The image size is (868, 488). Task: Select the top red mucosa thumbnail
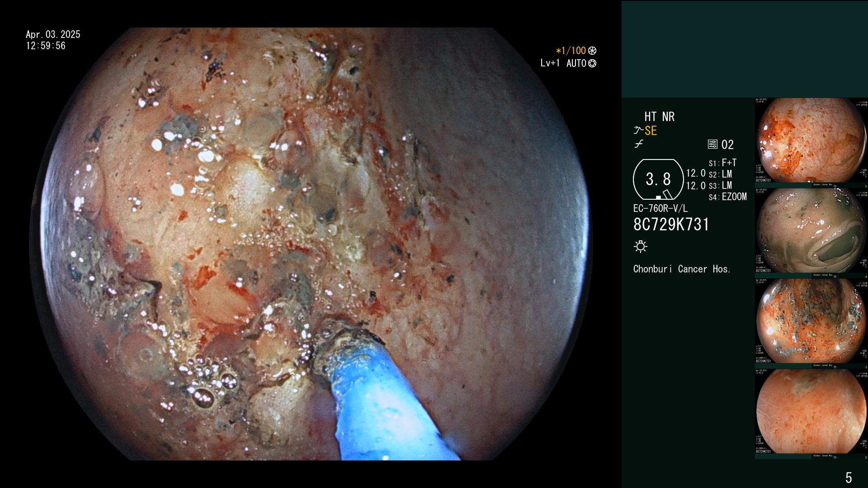811,141
